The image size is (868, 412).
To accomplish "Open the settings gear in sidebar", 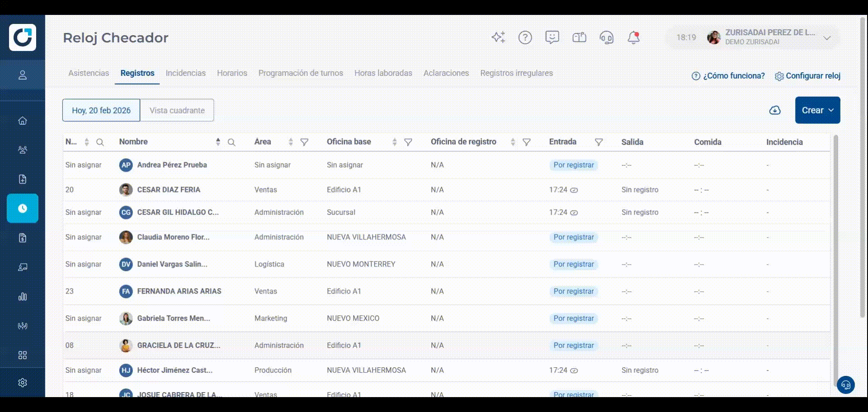I will (x=23, y=383).
